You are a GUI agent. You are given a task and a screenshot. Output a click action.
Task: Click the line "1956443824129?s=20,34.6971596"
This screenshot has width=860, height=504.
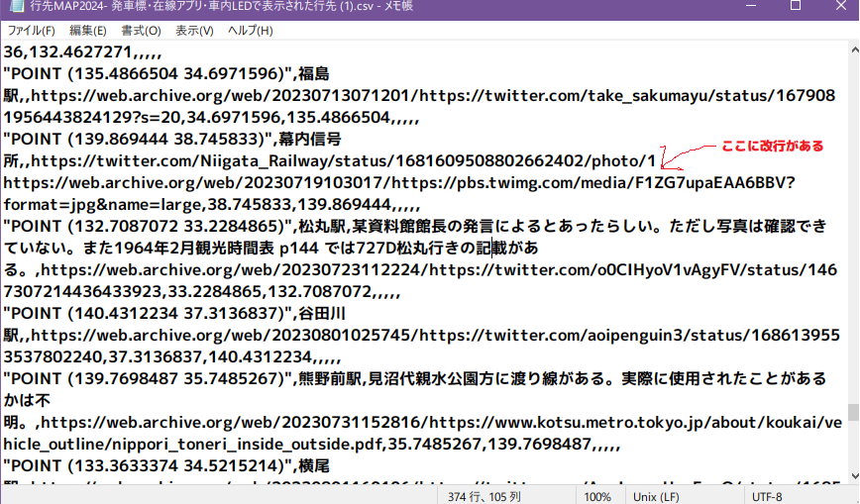point(211,118)
